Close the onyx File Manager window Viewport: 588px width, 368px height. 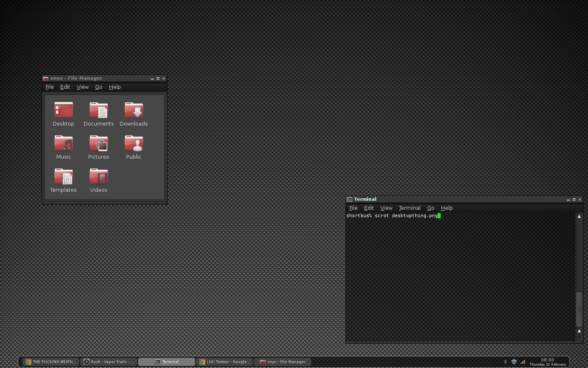click(x=164, y=79)
